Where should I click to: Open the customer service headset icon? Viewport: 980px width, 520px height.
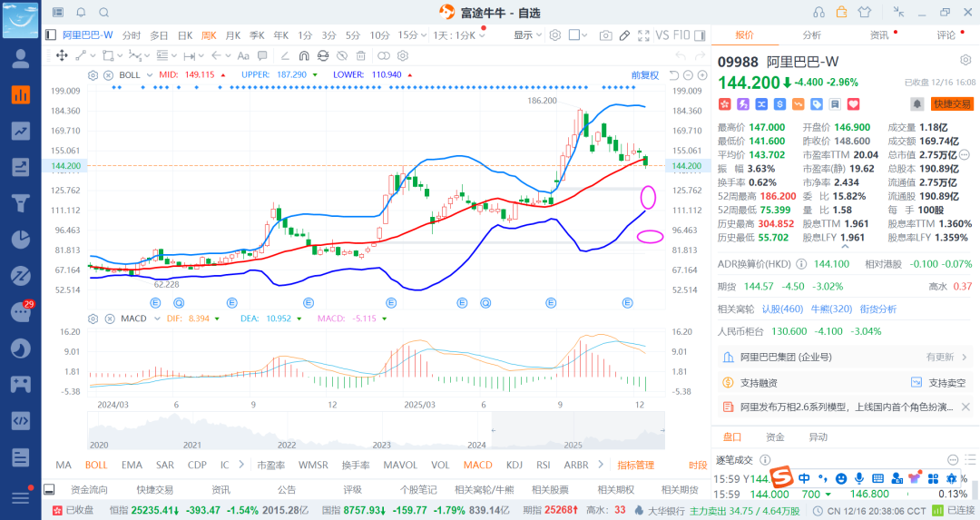tap(818, 13)
